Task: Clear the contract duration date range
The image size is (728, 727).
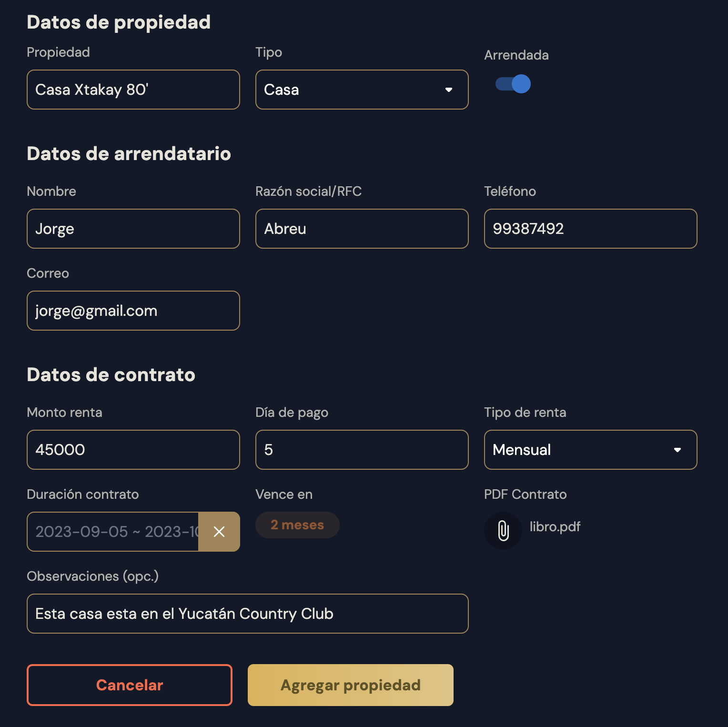Action: point(219,532)
